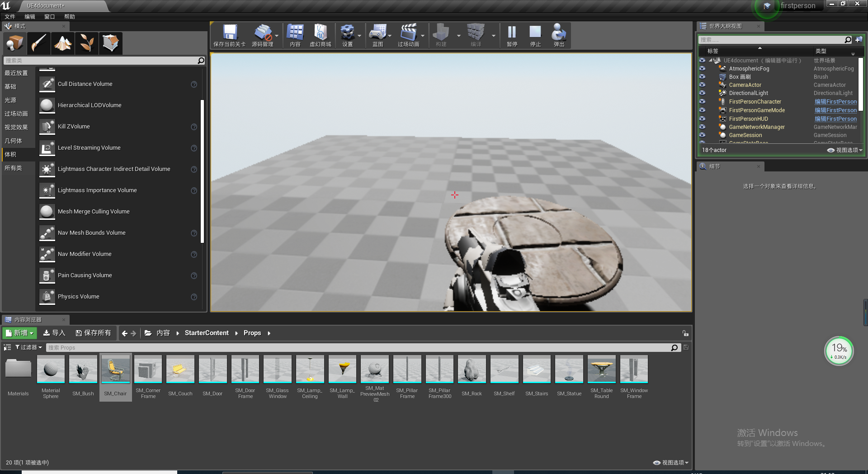The width and height of the screenshot is (868, 474).
Task: Toggle visibility of FirstPersonHUD actor
Action: coord(702,119)
